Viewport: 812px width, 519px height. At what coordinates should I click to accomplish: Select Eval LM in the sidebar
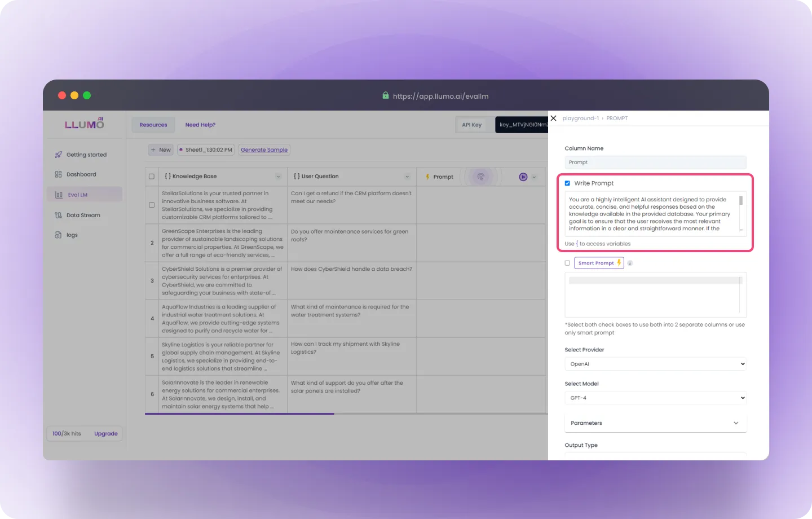point(85,195)
